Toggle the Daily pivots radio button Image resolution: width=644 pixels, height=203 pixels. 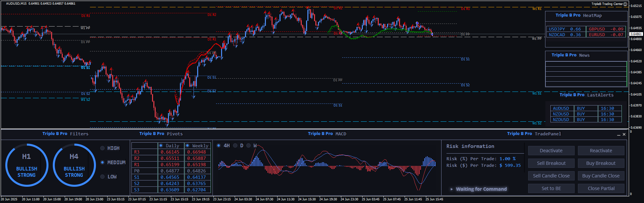(161, 146)
